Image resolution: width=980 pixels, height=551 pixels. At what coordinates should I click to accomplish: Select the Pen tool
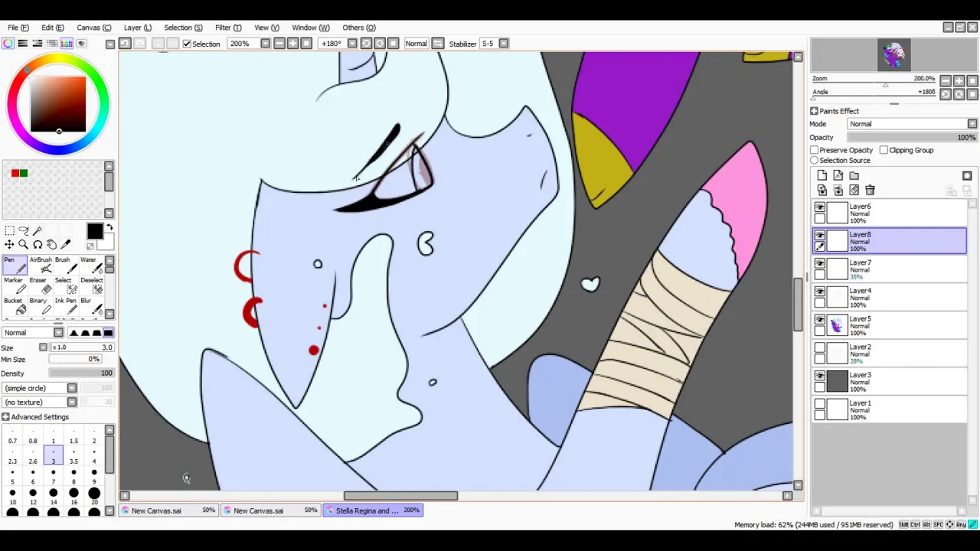pyautogui.click(x=14, y=265)
